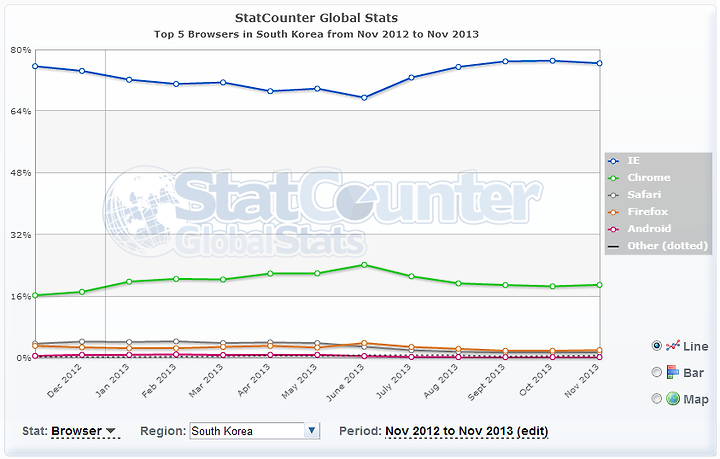The height and width of the screenshot is (459, 720).
Task: Click the Safari legend entry
Action: click(634, 195)
